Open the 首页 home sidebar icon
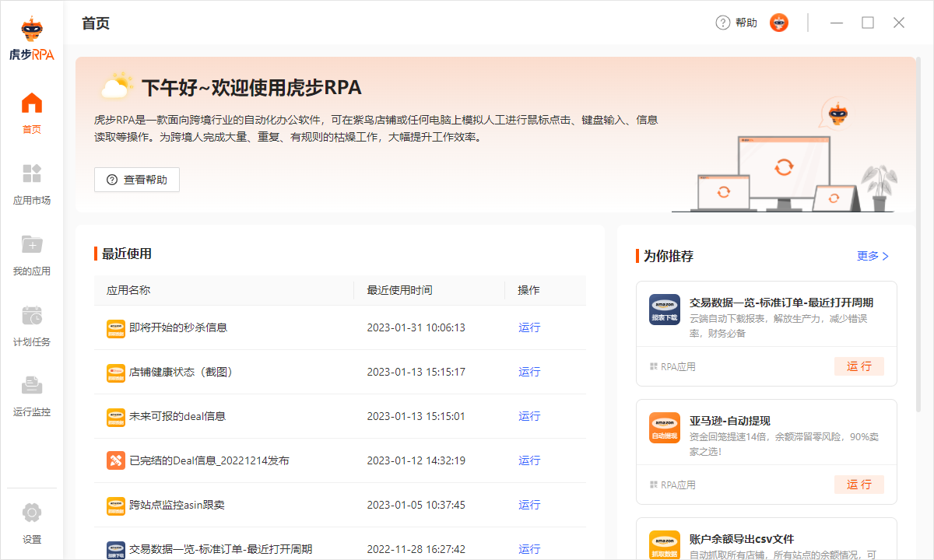The width and height of the screenshot is (934, 560). click(32, 103)
